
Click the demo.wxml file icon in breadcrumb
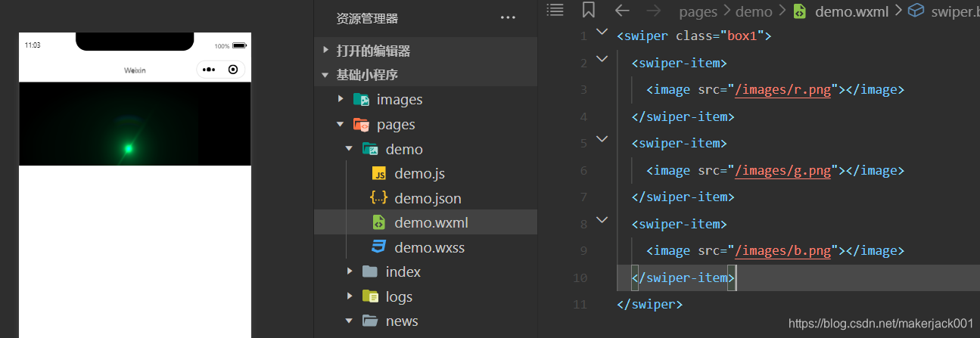click(799, 11)
